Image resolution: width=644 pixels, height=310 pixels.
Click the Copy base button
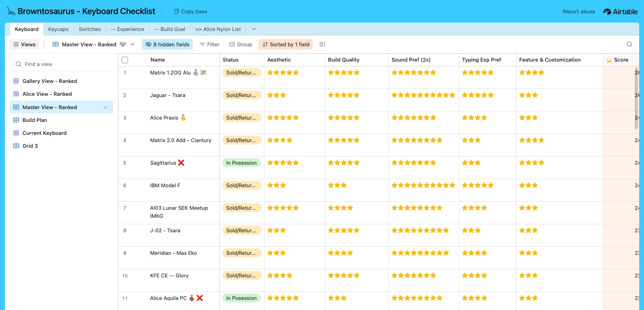click(190, 11)
